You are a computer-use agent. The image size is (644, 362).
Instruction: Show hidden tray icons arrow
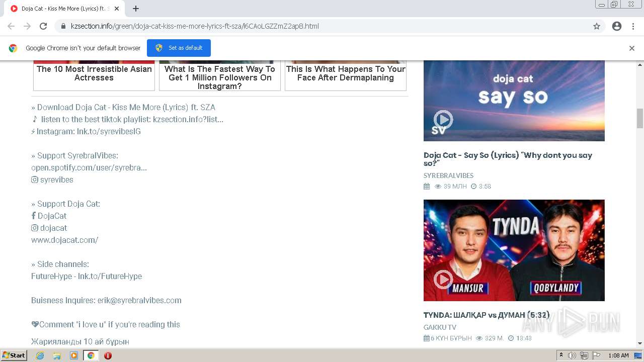(561, 355)
